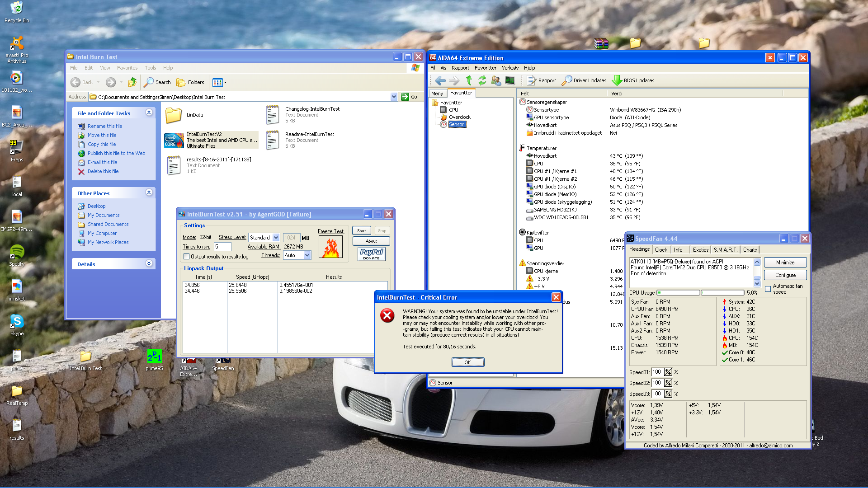Click the Speed03 spinner arrows in SpeedFan
Screen dimensions: 868x488
click(668, 394)
